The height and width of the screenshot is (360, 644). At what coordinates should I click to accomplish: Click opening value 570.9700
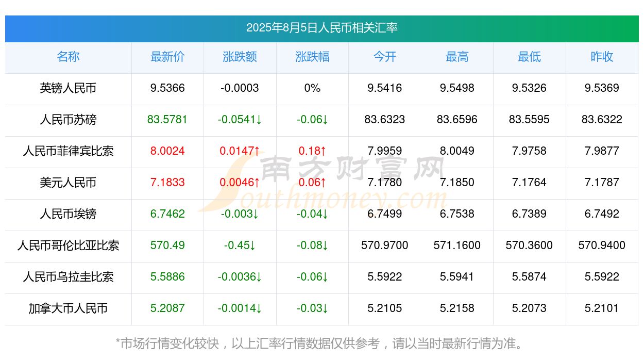pos(385,246)
